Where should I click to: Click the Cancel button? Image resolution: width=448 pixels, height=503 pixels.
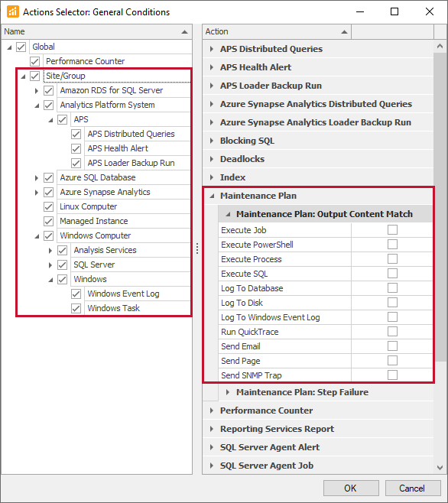tap(413, 488)
